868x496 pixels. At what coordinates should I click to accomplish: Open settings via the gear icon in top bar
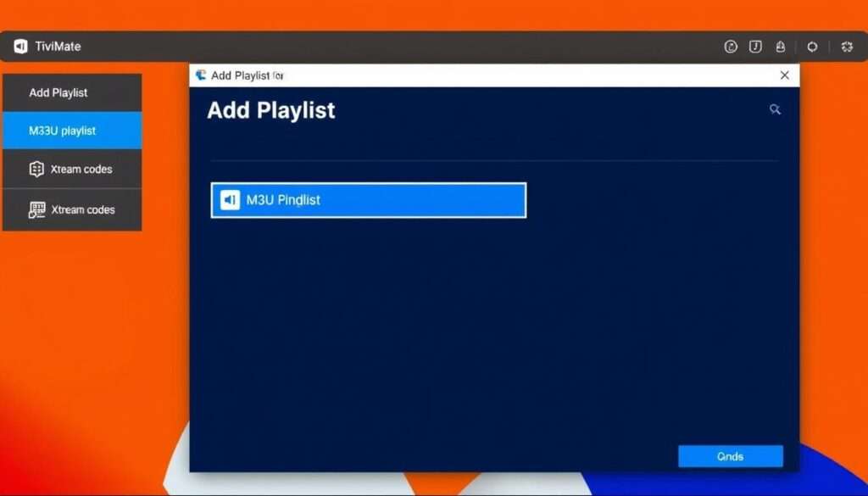click(847, 47)
